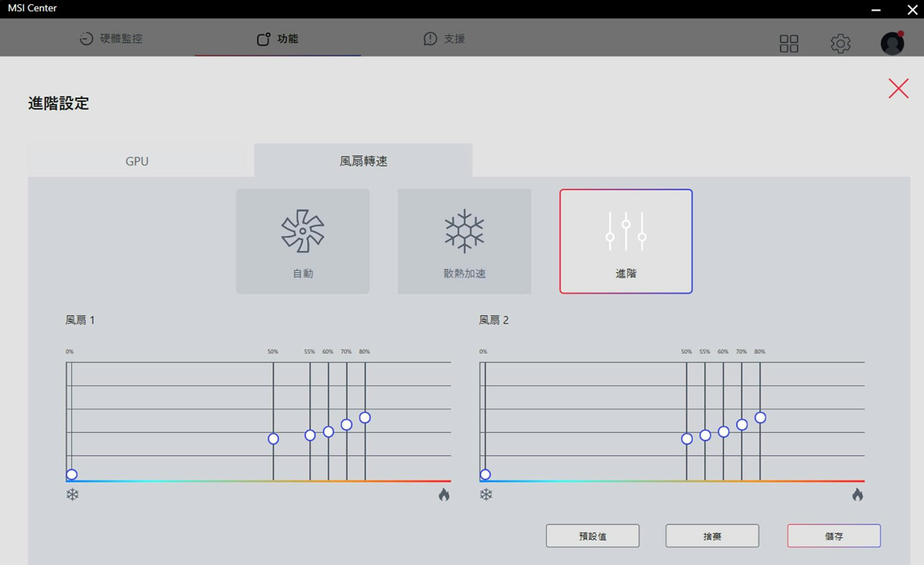Click the 功能 feature icon
The width and height of the screenshot is (924, 565).
(x=263, y=39)
